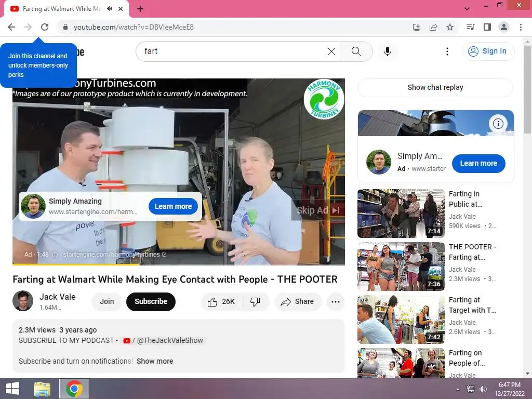Open startengine.com/harmony-turbines ad link
This screenshot has height=399, width=532.
(115, 255)
